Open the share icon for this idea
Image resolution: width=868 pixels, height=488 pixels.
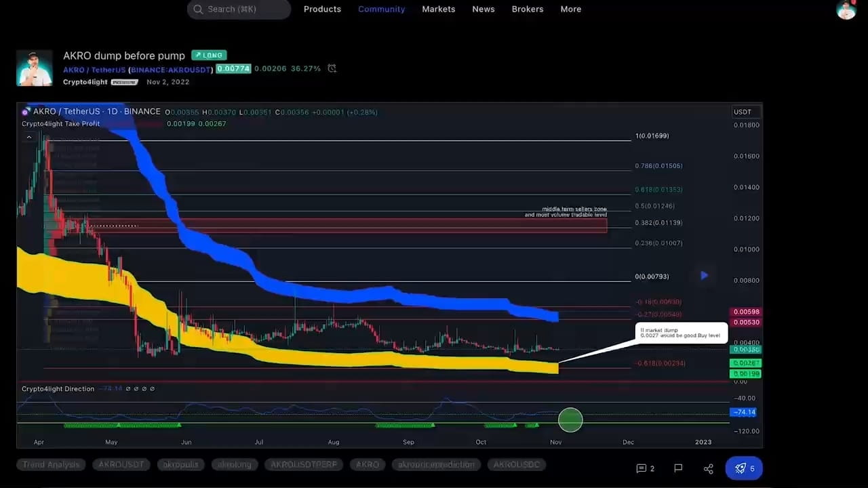click(x=708, y=468)
